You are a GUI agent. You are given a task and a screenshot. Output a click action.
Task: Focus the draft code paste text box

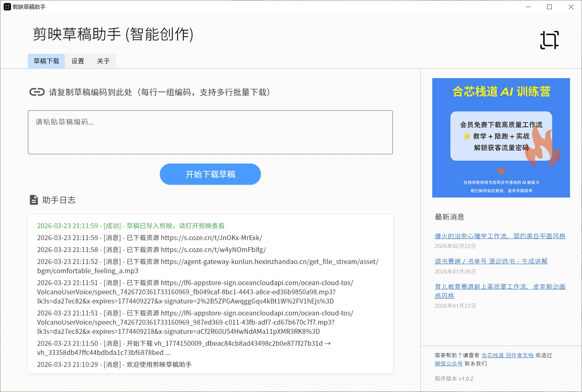pyautogui.click(x=210, y=132)
